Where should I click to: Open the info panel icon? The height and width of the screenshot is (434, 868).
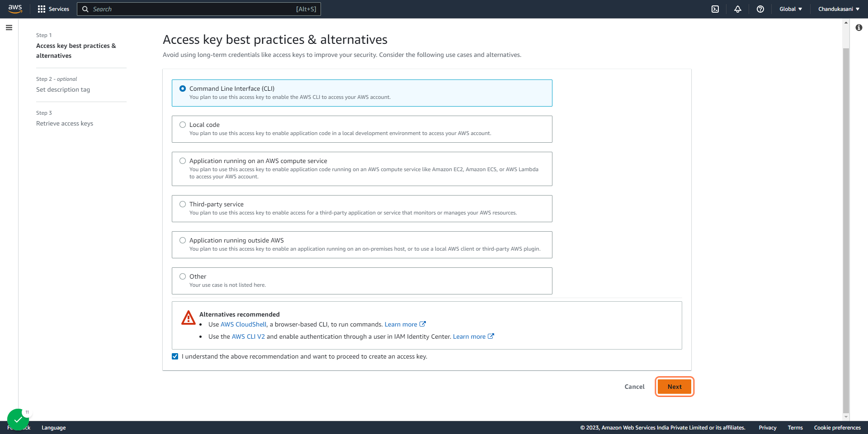tap(859, 28)
